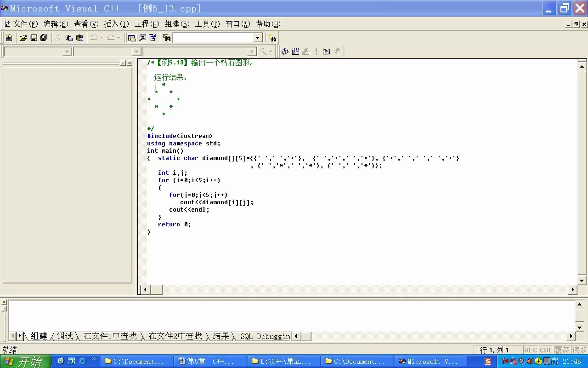The image size is (588, 368).
Task: Select the Compile icon on the Build toolbar
Action: [x=285, y=51]
